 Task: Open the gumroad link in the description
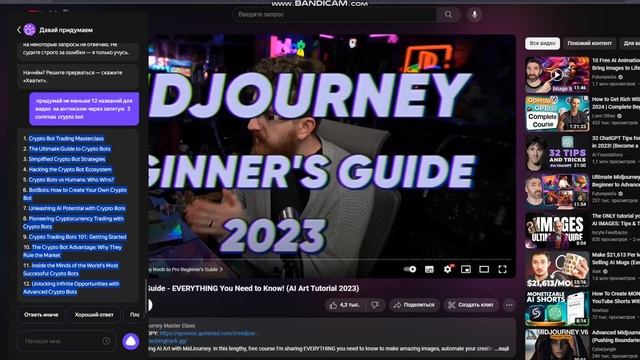[x=208, y=333]
